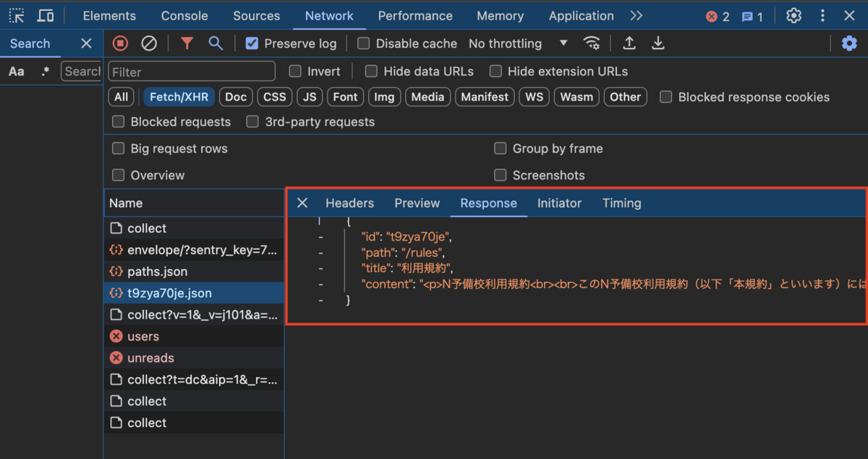Image resolution: width=868 pixels, height=459 pixels.
Task: Open network search with the magnifier icon
Action: click(216, 43)
